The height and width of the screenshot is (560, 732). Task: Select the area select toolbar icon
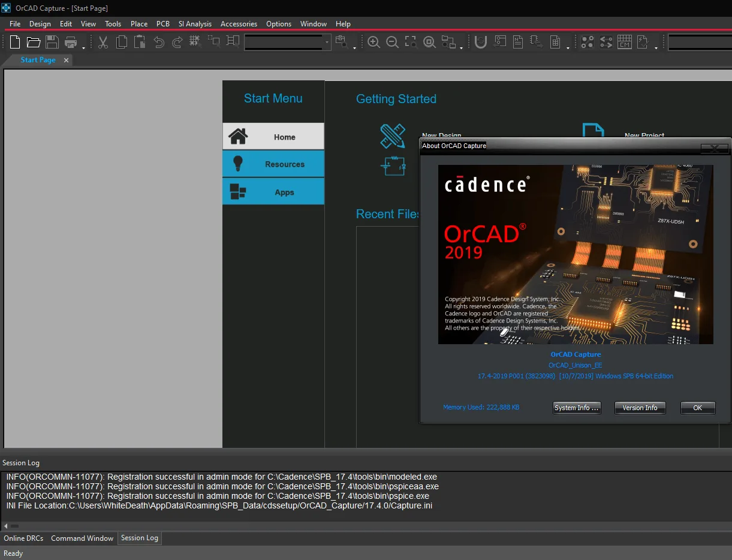[x=214, y=41]
